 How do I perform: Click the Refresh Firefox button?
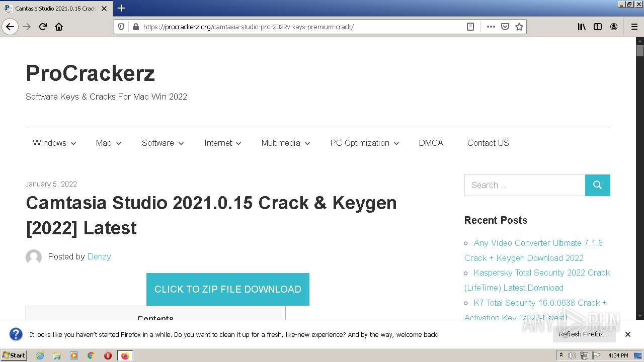584,334
